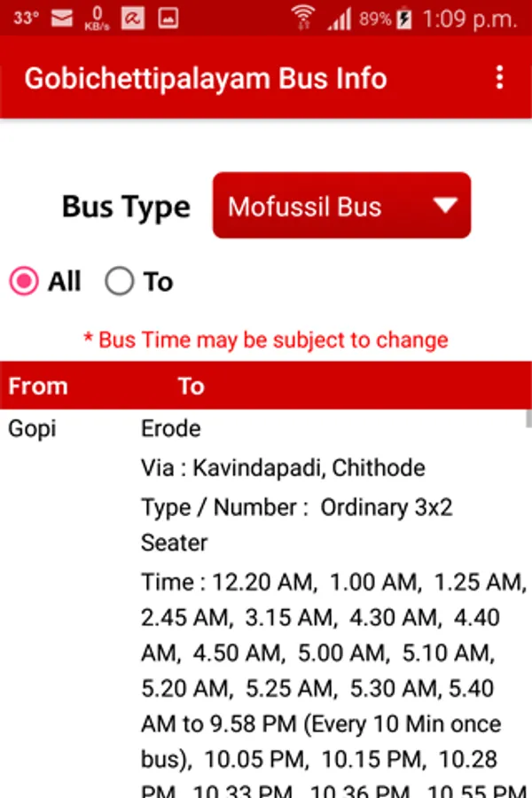The width and height of the screenshot is (532, 798).
Task: Click the list scrollbar thumb
Action: (x=529, y=419)
